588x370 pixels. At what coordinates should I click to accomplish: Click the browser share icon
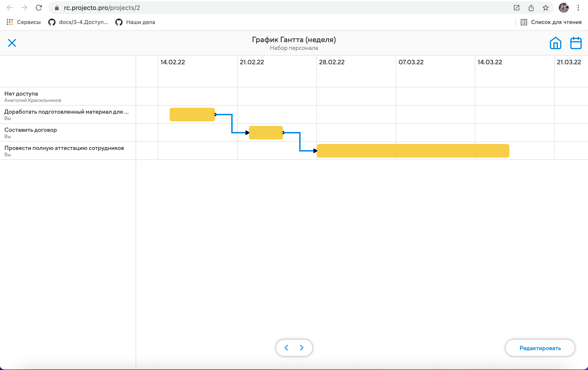click(531, 8)
